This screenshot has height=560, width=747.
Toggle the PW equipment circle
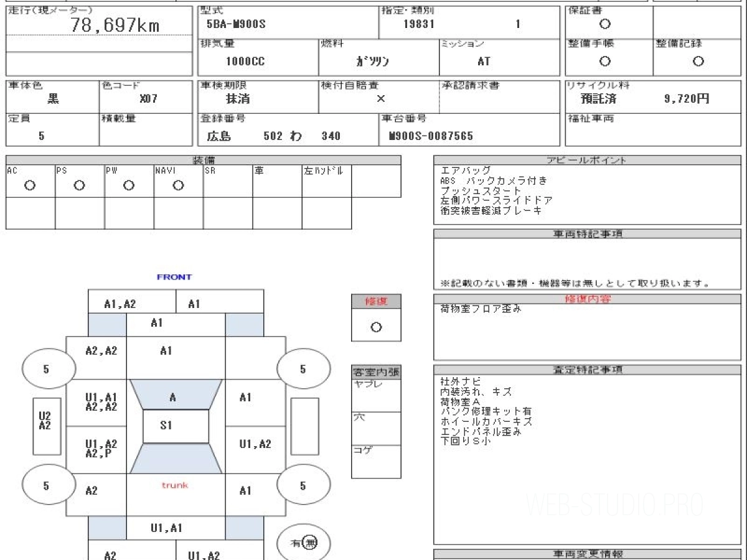point(129,185)
